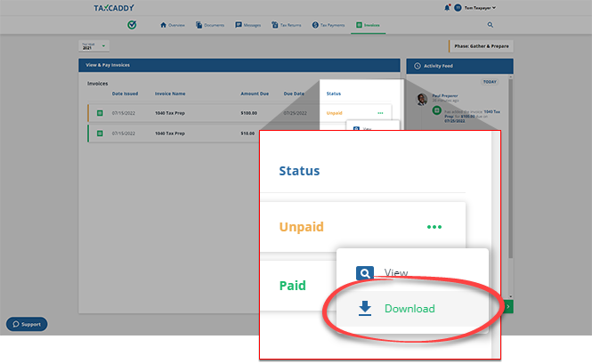Open enlarged three-dot menu beside Unpaid

434,227
